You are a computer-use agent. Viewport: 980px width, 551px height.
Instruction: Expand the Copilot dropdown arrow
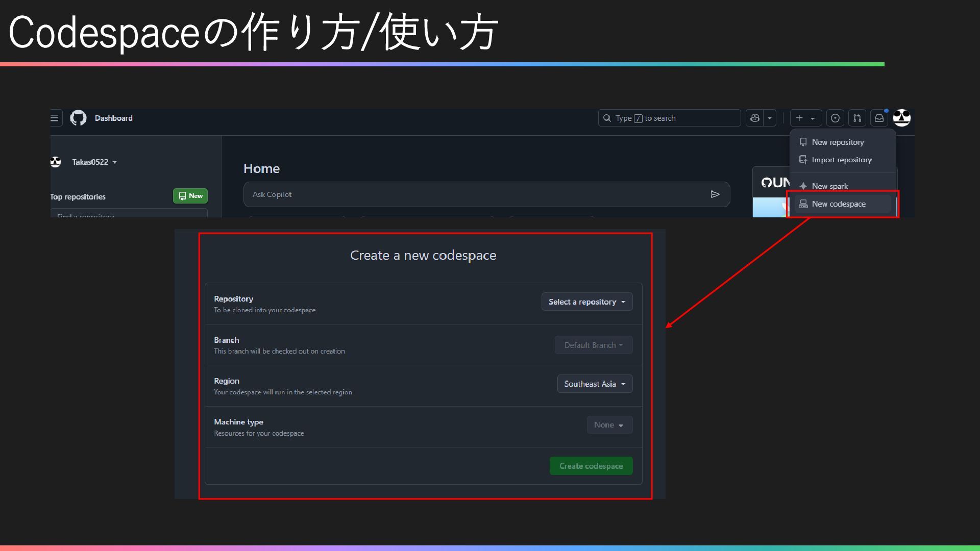(x=770, y=118)
